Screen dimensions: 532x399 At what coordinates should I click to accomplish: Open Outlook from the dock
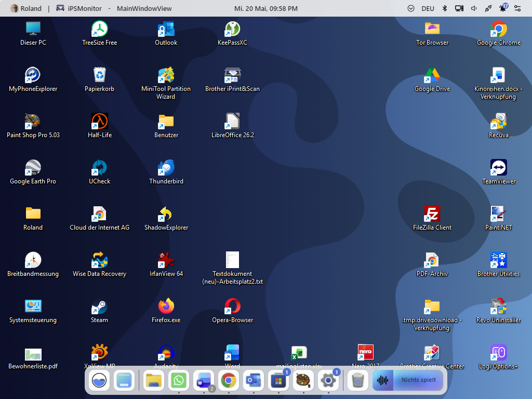[x=254, y=380]
